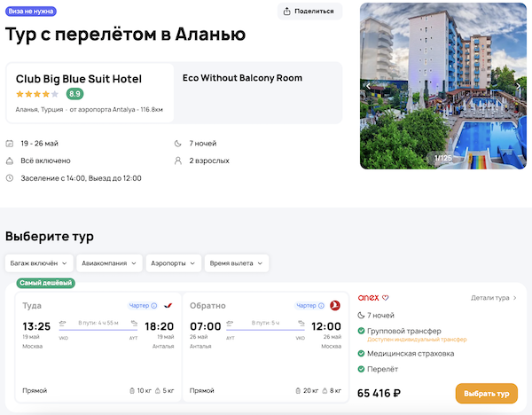The image size is (532, 415).
Task: Click the red airline logo on outbound flight
Action: (x=168, y=306)
